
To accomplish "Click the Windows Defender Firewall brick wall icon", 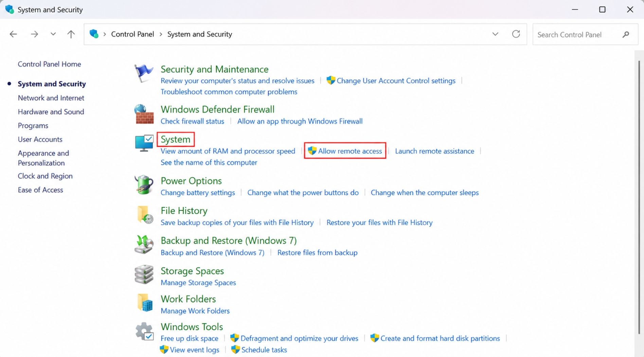I will 144,114.
